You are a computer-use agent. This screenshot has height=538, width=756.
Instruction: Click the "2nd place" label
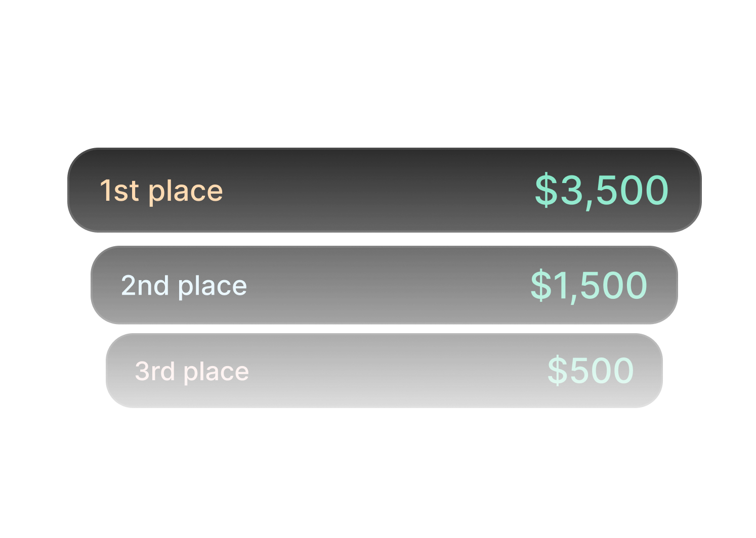click(184, 286)
